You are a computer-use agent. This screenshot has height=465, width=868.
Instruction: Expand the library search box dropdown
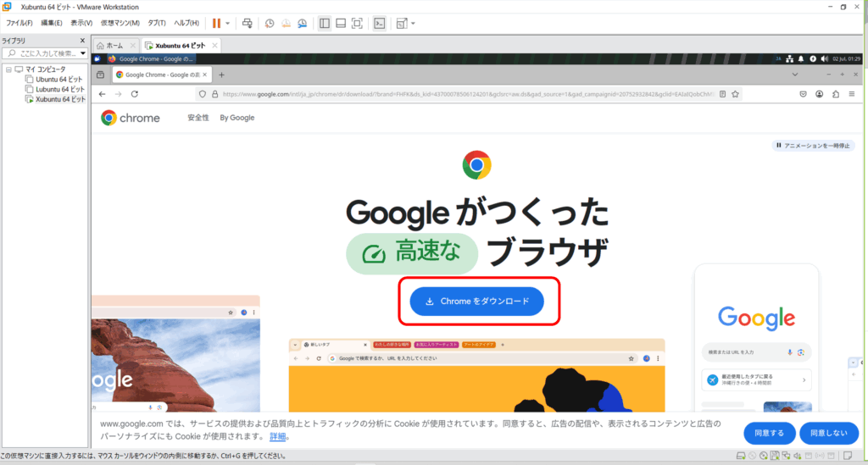click(83, 53)
